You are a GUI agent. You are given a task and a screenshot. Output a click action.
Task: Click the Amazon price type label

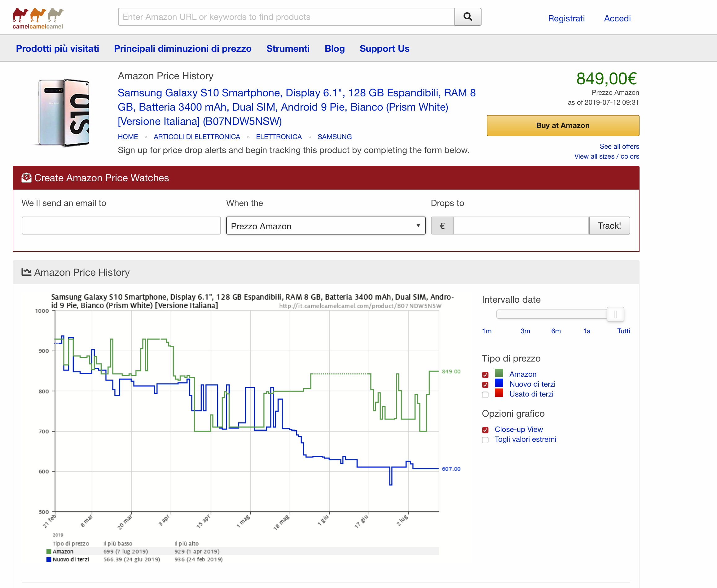[523, 374]
